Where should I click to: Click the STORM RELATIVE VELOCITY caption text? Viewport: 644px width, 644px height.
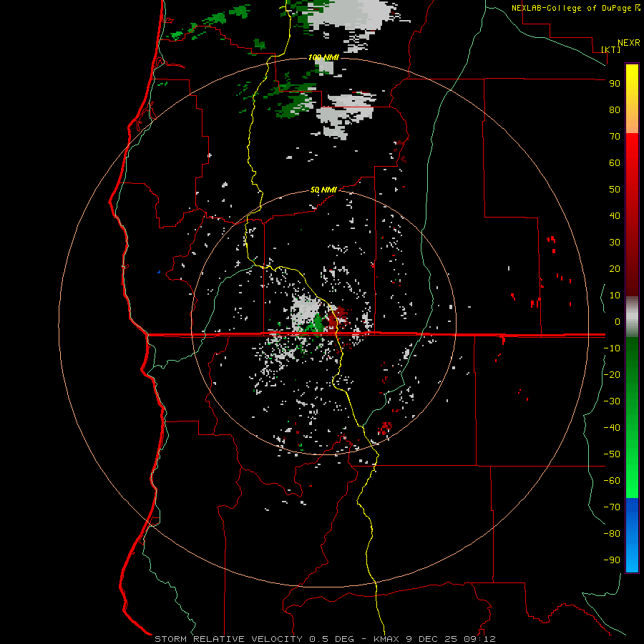[x=228, y=639]
